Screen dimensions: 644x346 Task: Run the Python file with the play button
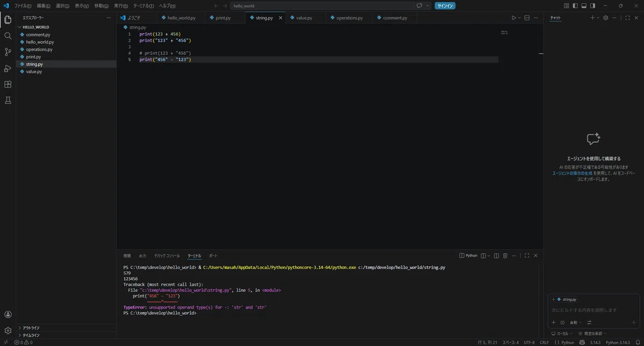point(514,18)
